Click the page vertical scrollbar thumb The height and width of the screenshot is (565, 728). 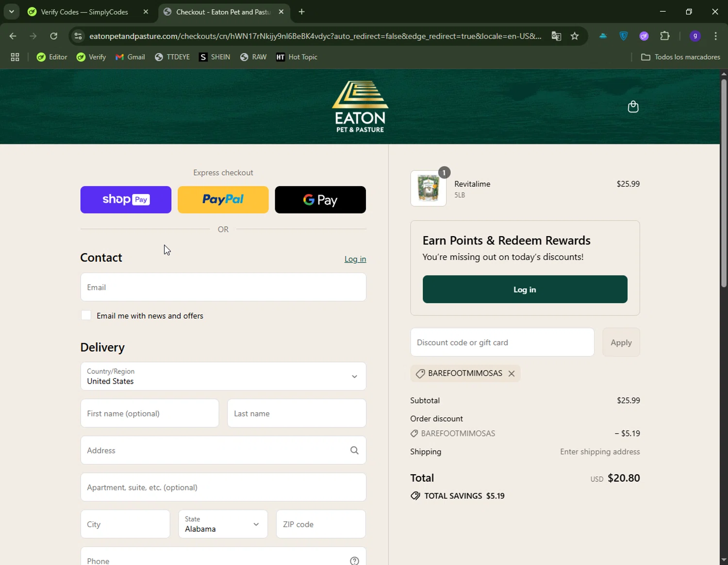coord(724,183)
